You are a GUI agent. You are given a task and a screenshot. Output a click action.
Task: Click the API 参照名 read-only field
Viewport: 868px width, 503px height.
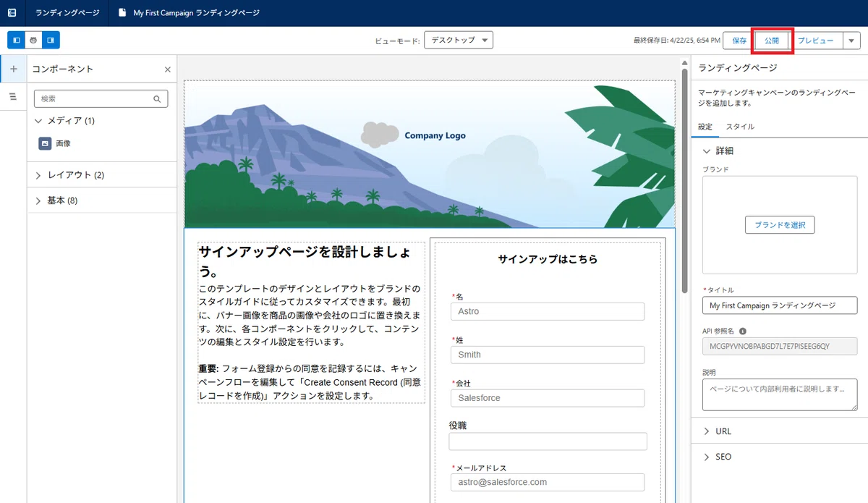pyautogui.click(x=780, y=346)
